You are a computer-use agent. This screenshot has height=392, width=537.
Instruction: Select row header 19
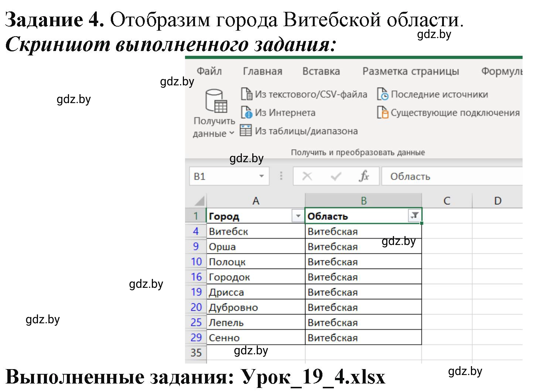click(196, 292)
